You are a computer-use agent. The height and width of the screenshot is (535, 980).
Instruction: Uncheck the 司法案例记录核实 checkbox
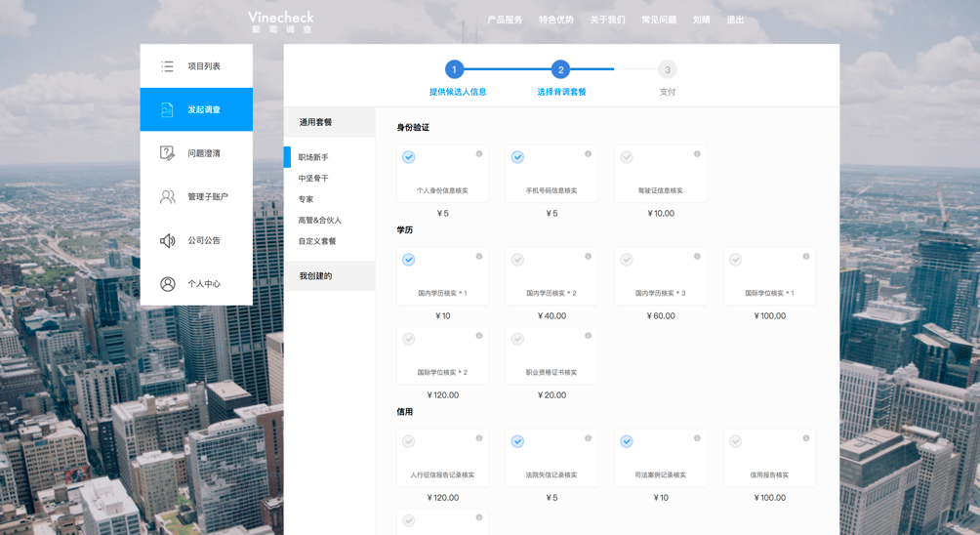(627, 441)
